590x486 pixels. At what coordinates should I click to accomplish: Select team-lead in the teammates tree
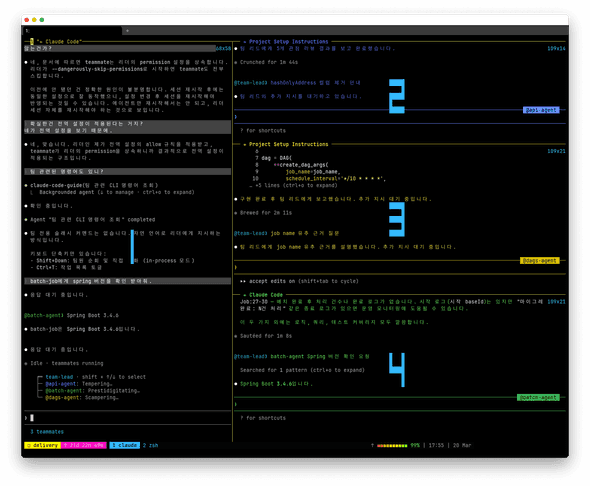pos(59,377)
